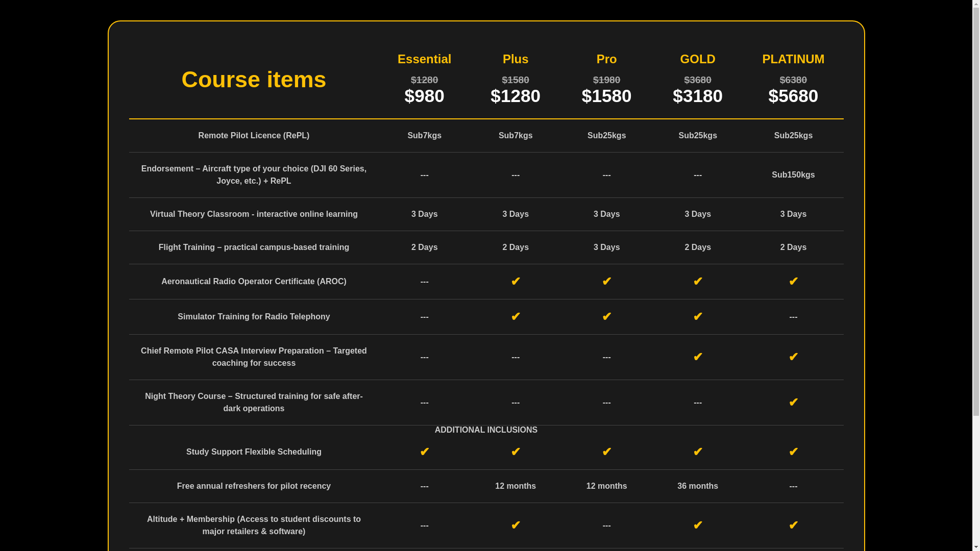This screenshot has width=980, height=551.
Task: Click the $980 Essential price
Action: (x=424, y=96)
